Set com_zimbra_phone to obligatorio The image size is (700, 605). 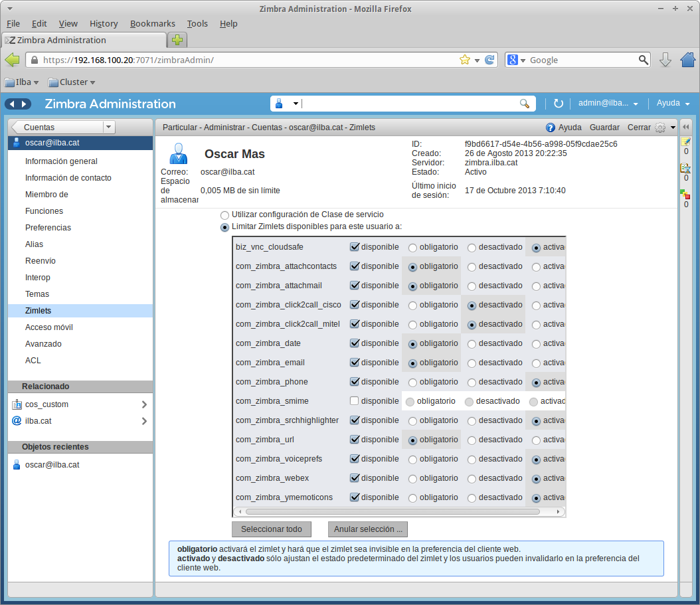[x=413, y=383]
